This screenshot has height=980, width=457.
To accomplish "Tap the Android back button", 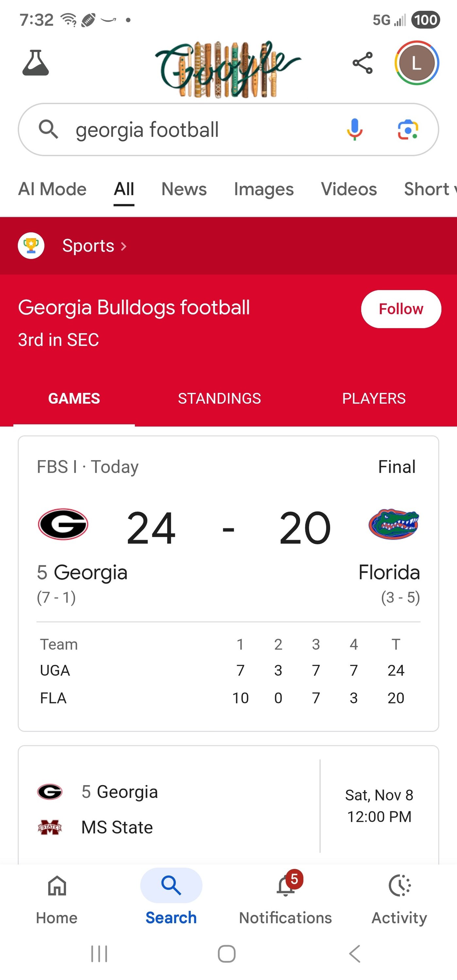I will coord(355,954).
